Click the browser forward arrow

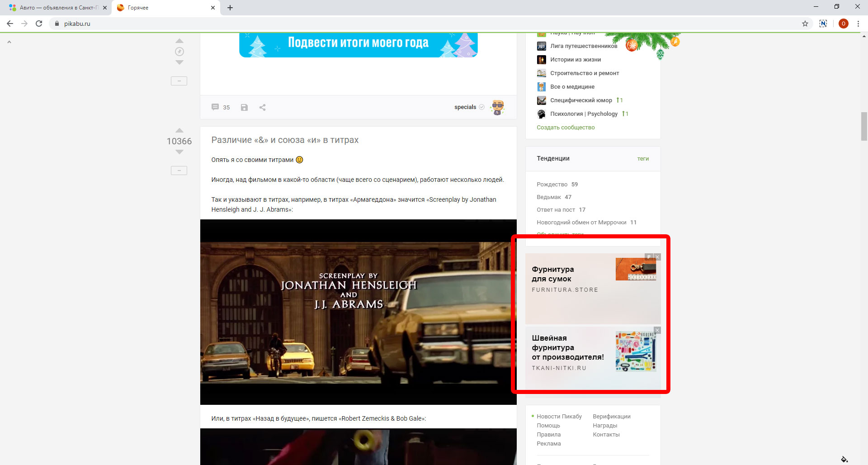[x=24, y=24]
